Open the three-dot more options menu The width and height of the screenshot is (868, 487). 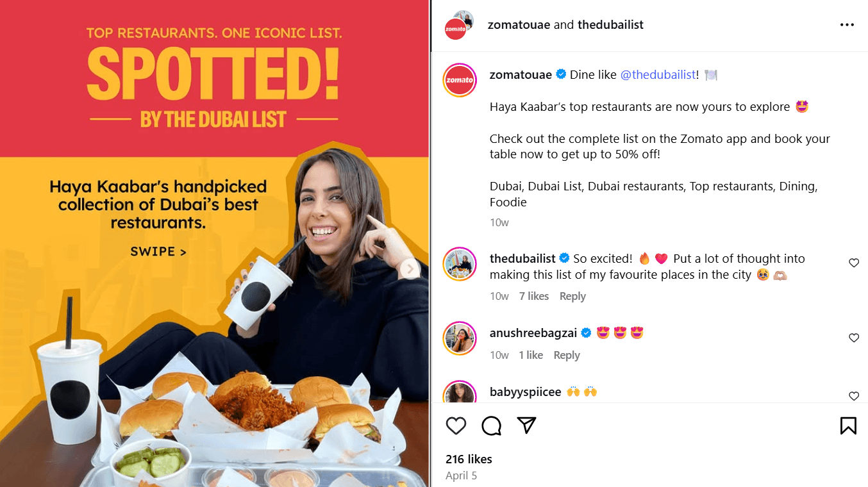(x=847, y=25)
